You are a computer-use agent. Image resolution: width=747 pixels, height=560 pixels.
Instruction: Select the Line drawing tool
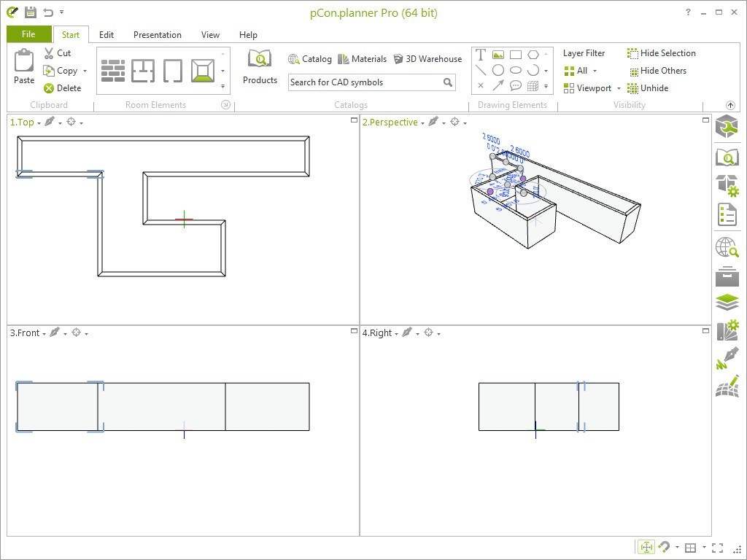point(481,71)
